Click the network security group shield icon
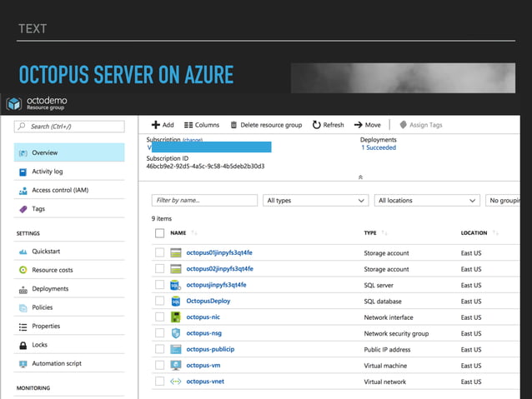The height and width of the screenshot is (399, 532). coord(176,333)
